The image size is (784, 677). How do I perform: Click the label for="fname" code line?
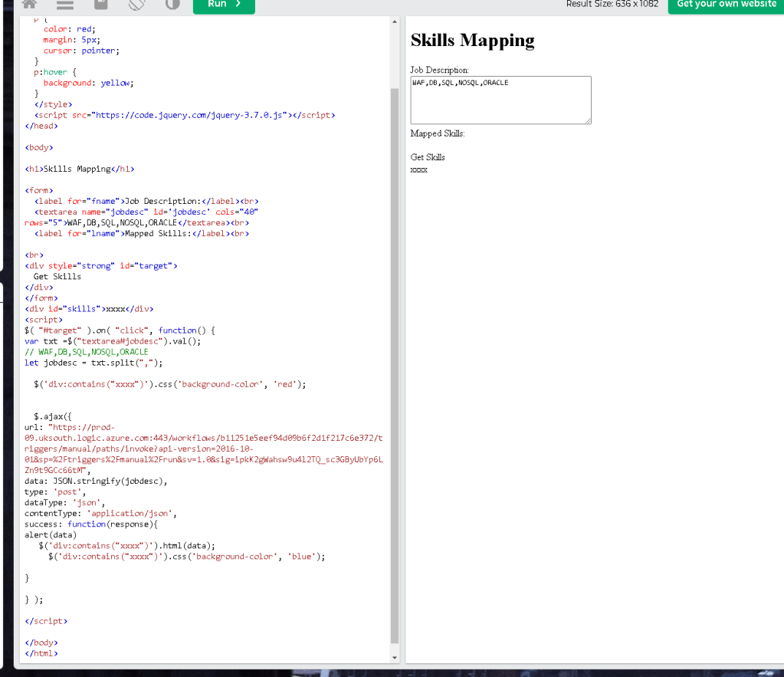[x=146, y=201]
